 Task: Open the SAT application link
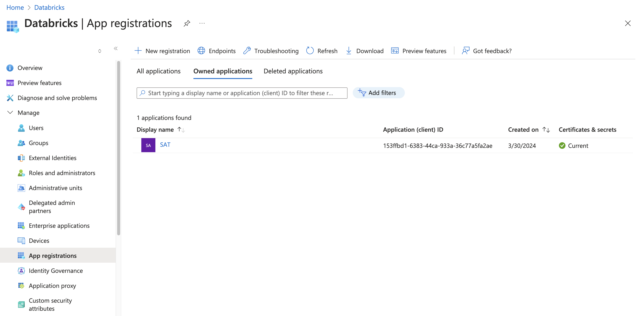tap(165, 145)
